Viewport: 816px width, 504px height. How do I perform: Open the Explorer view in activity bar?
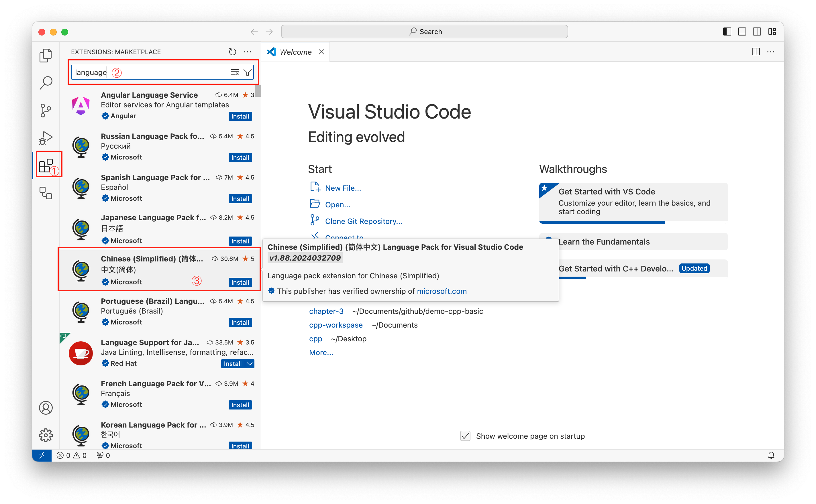(46, 55)
